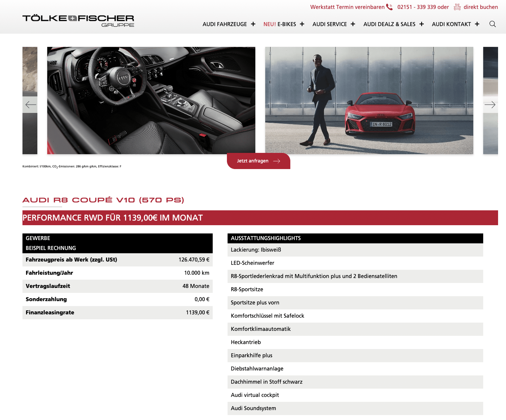
Task: Open the red R8 with man photo
Action: click(x=369, y=100)
